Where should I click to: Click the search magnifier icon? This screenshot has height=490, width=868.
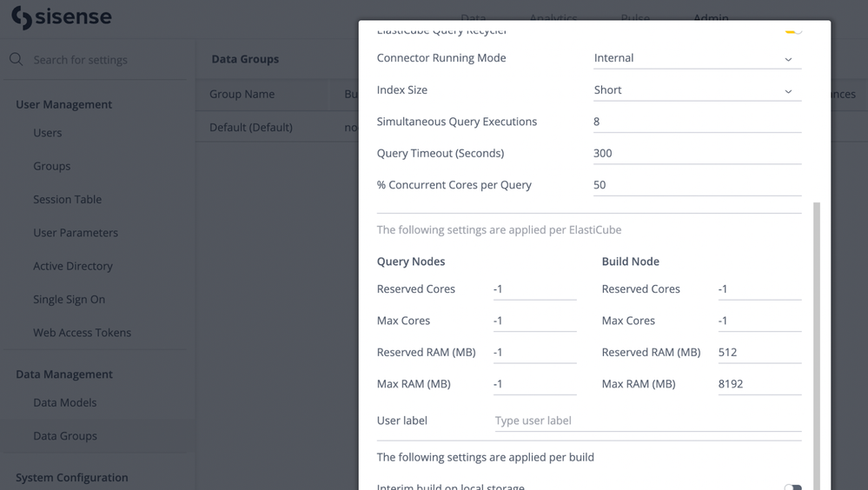(17, 59)
